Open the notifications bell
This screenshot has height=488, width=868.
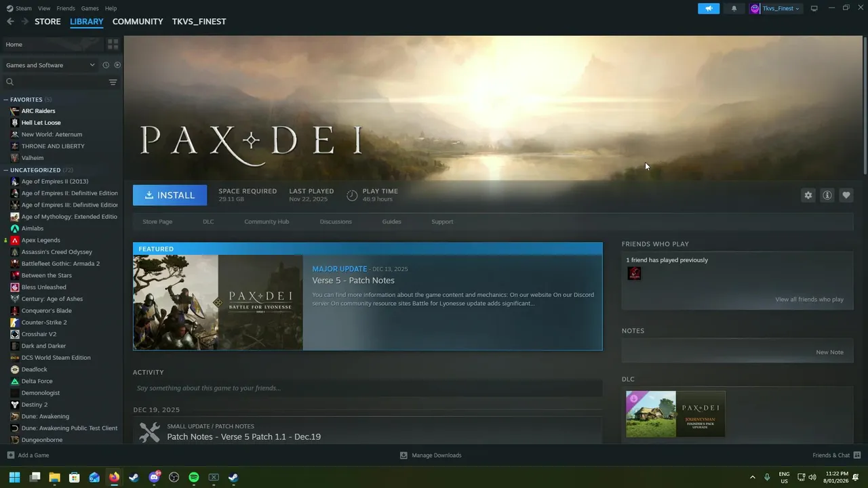[734, 8]
